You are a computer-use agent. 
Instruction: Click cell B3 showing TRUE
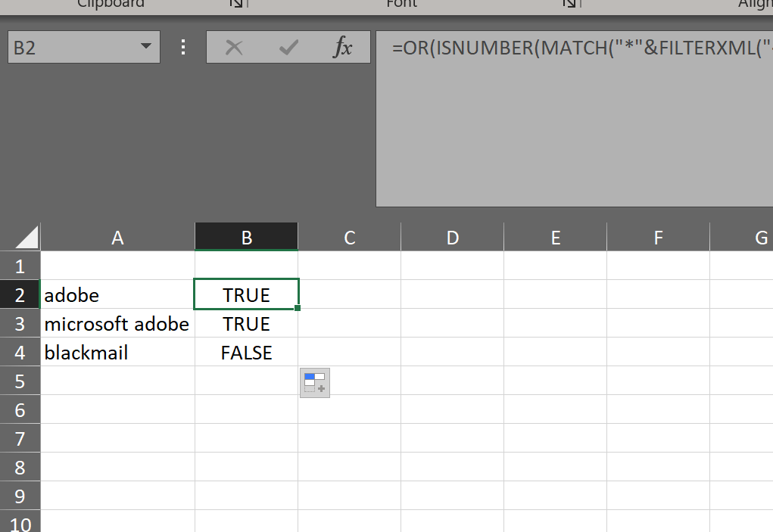[247, 323]
